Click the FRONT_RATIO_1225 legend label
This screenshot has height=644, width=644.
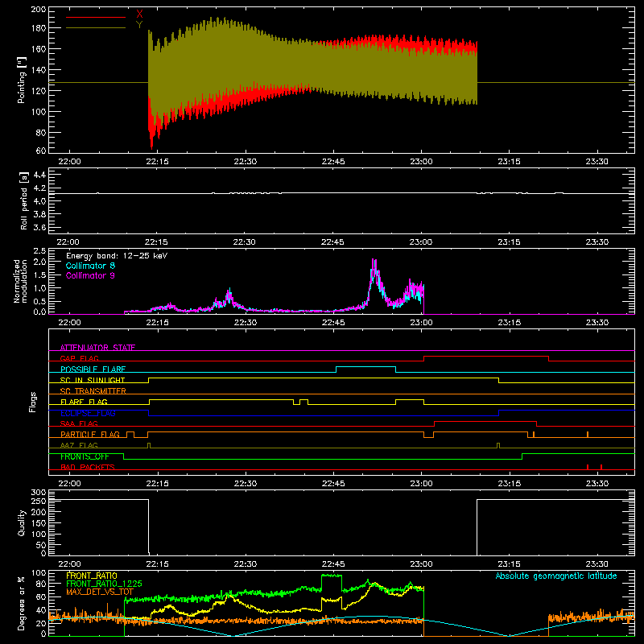[x=104, y=584]
